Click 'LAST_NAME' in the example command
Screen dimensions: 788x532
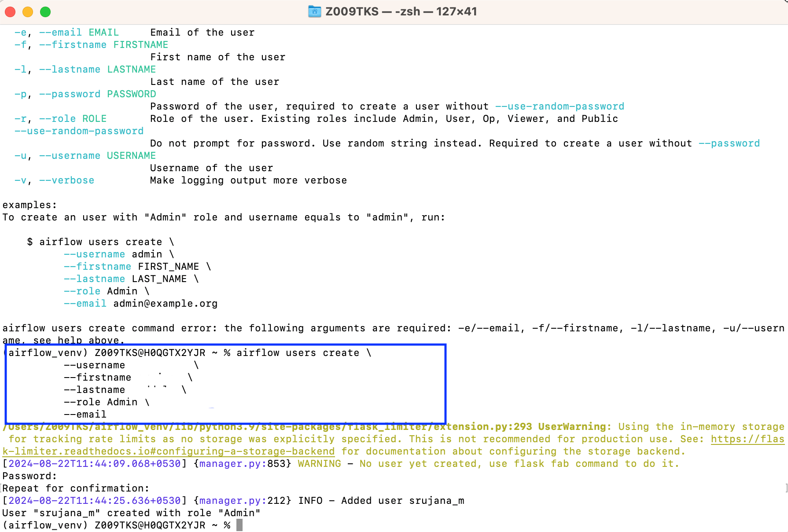(159, 279)
